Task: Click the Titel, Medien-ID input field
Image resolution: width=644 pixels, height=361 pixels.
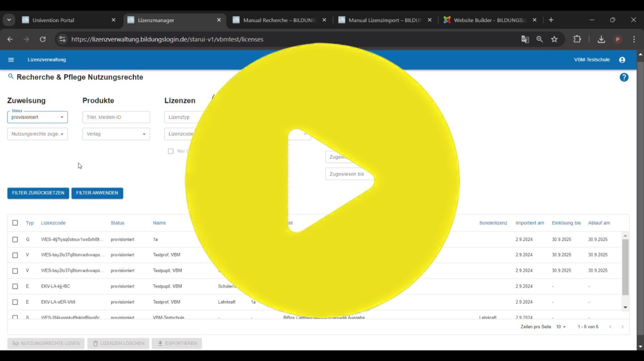Action: point(116,117)
